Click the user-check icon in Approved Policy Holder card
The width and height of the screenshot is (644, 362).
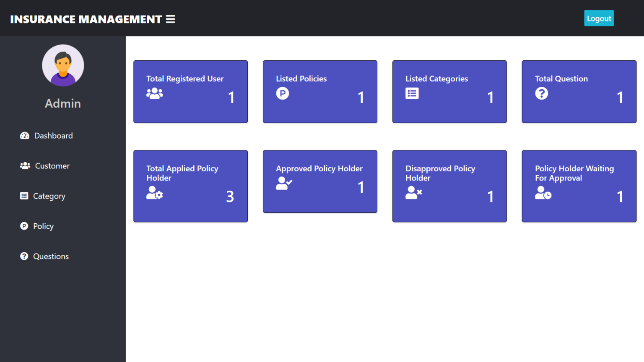(284, 183)
